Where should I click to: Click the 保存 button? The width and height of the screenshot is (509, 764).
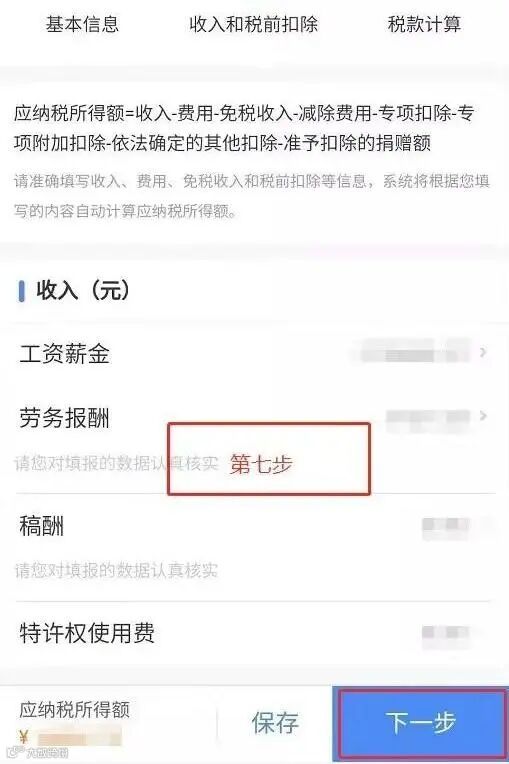[x=275, y=722]
